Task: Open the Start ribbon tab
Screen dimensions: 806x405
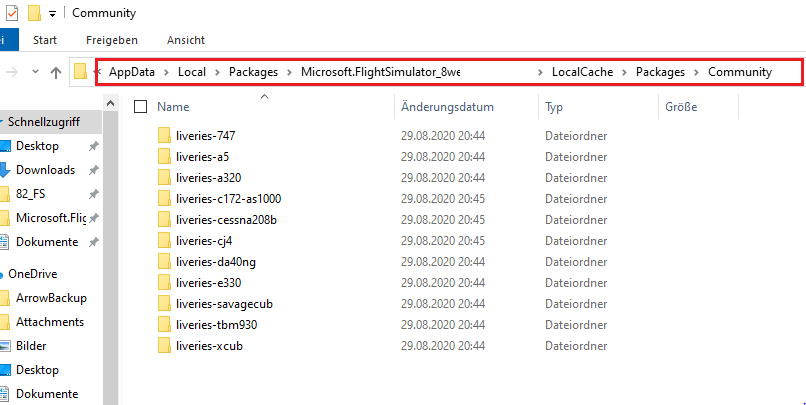Action: coord(45,40)
